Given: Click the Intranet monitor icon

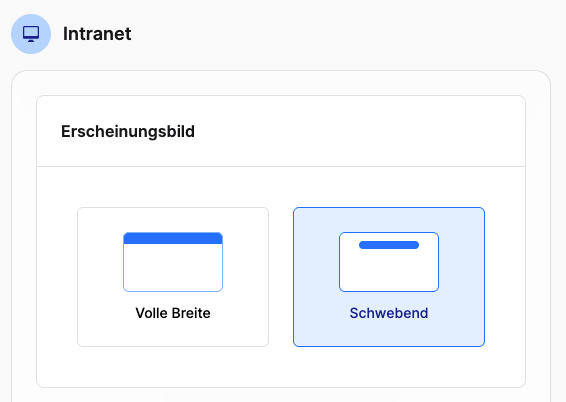Looking at the screenshot, I should 31,34.
